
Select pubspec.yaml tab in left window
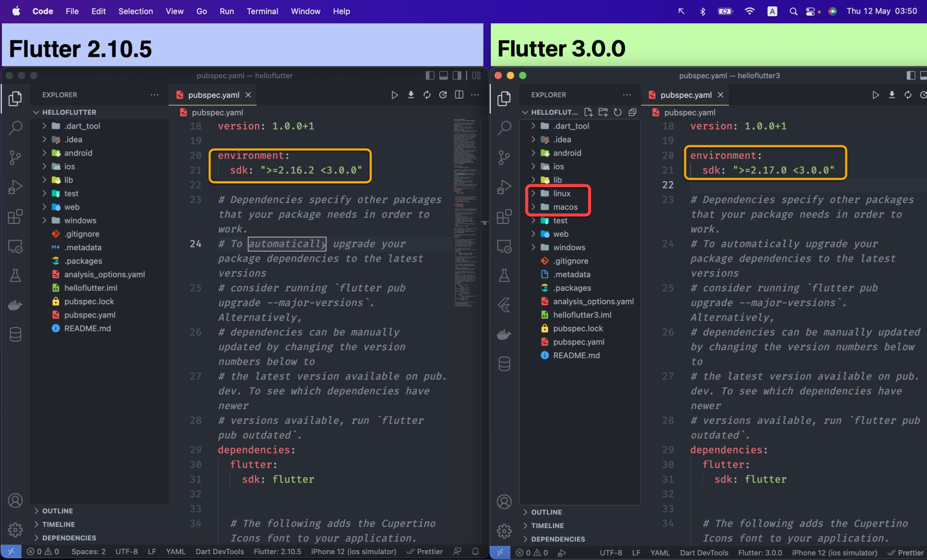click(213, 95)
